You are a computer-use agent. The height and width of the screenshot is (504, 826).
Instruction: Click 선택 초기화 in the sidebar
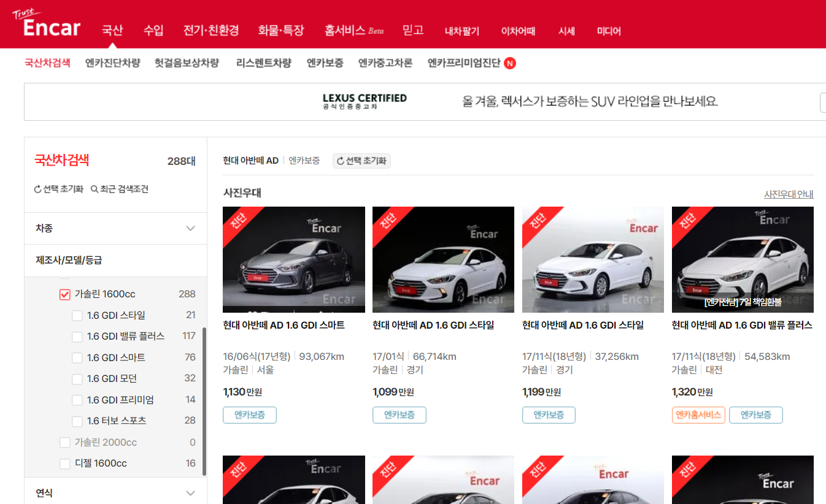(x=59, y=189)
